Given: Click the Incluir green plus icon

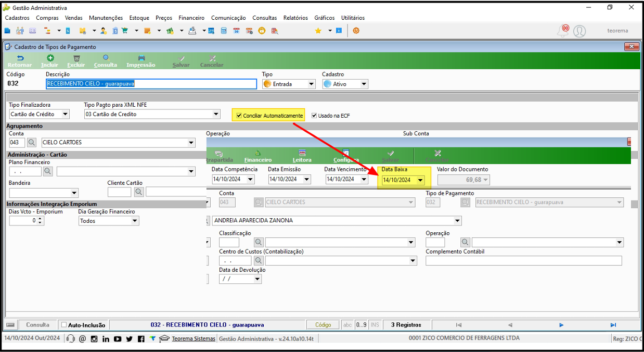Looking at the screenshot, I should (x=50, y=58).
